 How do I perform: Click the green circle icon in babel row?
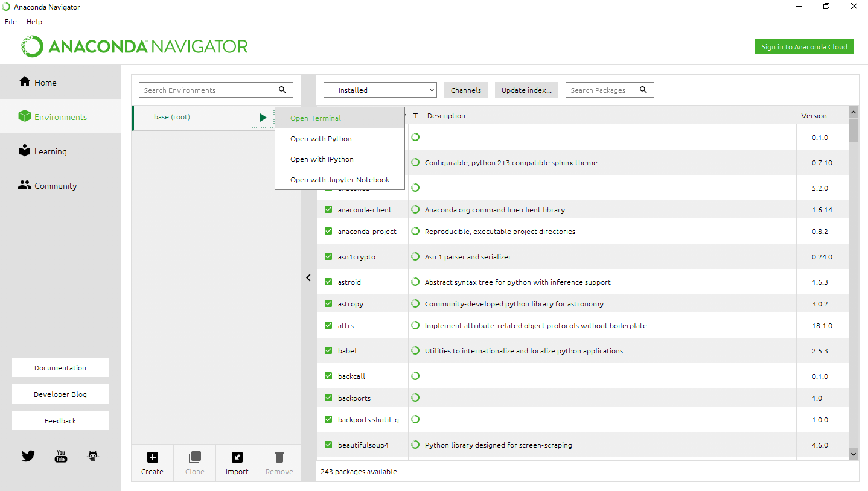[x=415, y=350]
